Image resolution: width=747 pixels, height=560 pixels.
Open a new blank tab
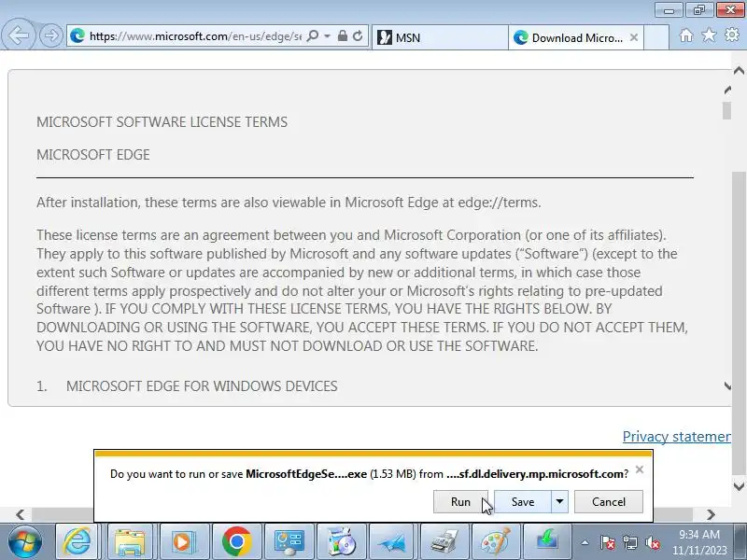(x=656, y=37)
